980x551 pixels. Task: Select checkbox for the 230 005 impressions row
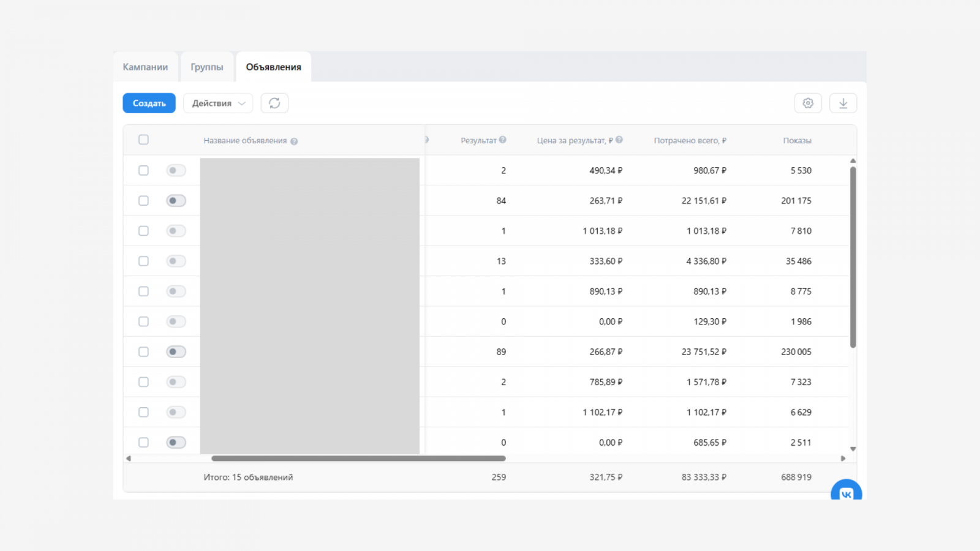pyautogui.click(x=143, y=352)
